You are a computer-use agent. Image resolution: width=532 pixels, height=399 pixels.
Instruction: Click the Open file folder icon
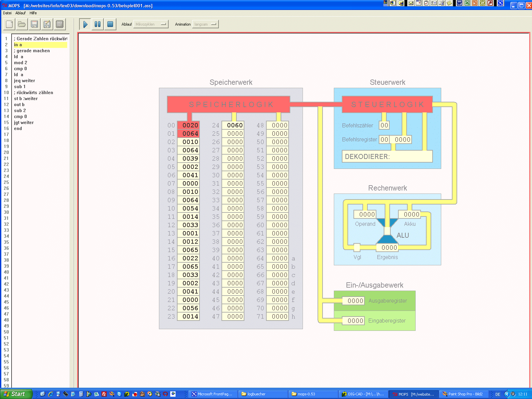22,24
